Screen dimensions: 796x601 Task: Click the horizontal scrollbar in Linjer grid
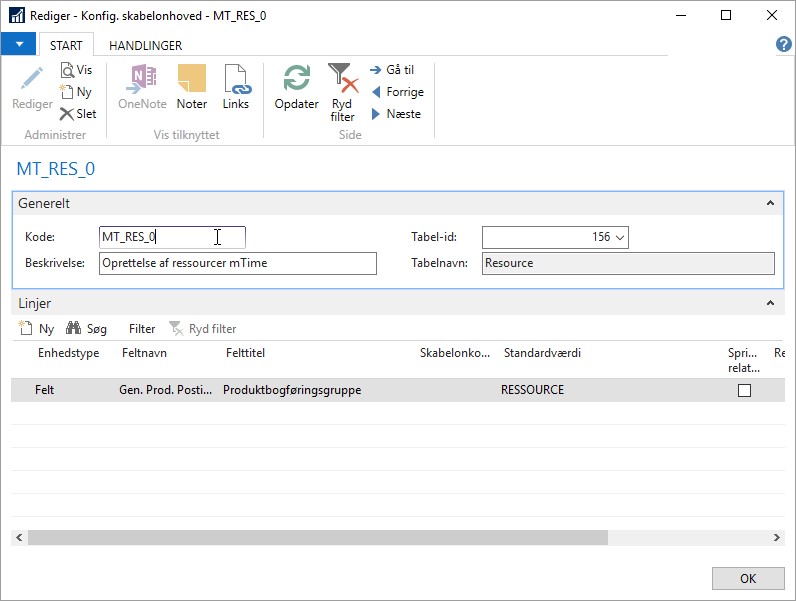[318, 537]
